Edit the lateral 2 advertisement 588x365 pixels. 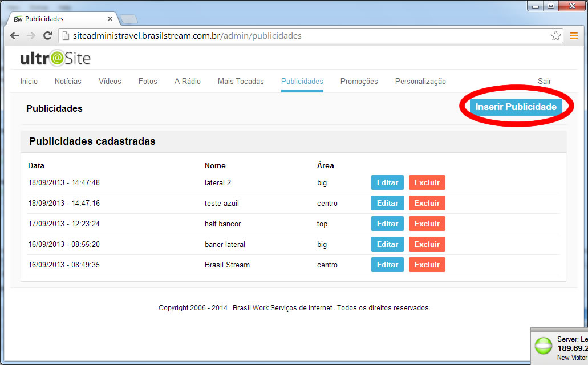tap(387, 182)
